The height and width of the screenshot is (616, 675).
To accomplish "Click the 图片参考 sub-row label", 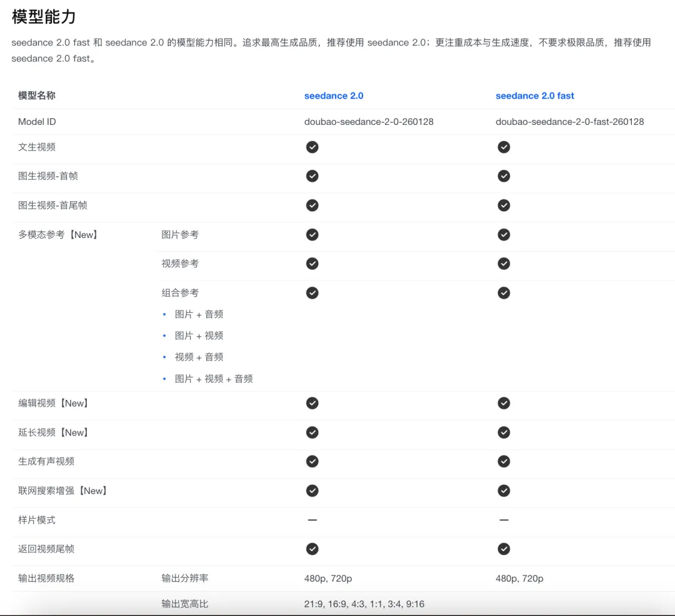I will coord(180,234).
